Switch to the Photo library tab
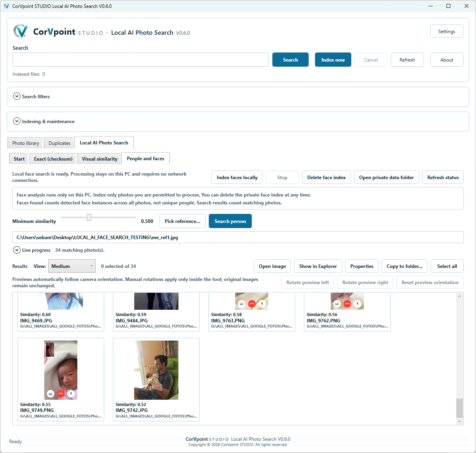The height and width of the screenshot is (453, 476). pyautogui.click(x=26, y=143)
